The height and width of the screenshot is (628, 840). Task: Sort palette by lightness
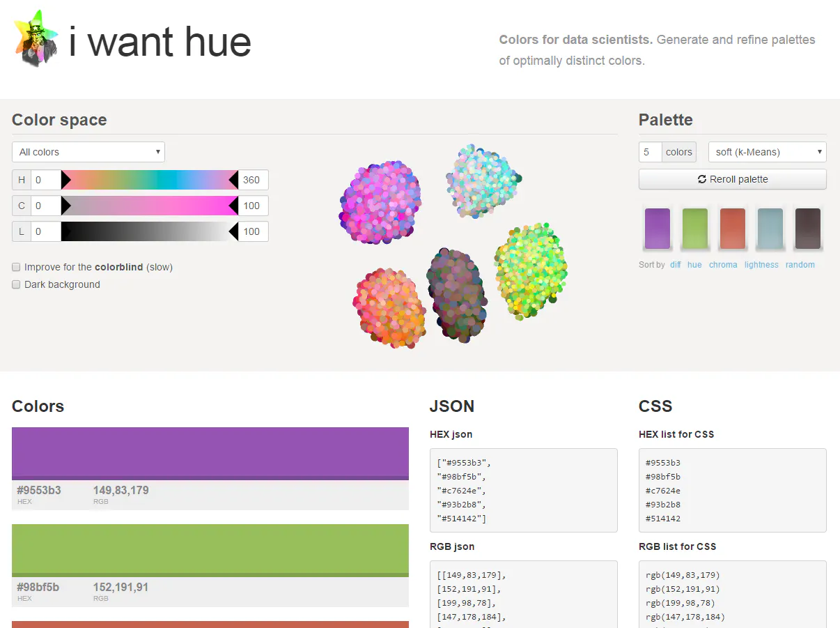point(761,265)
